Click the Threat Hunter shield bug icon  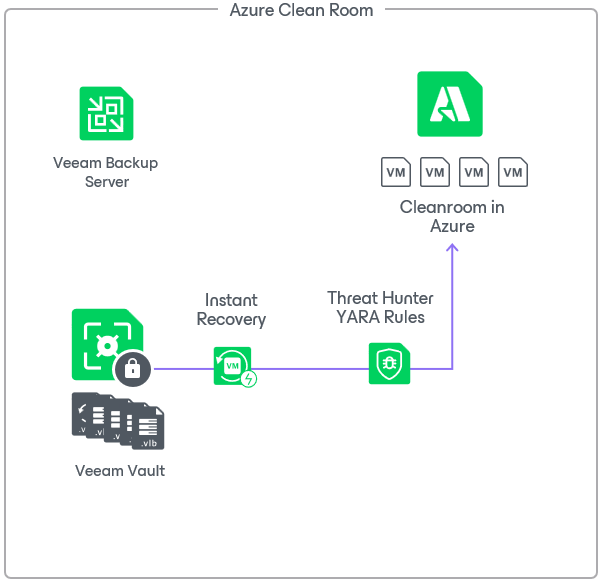389,364
